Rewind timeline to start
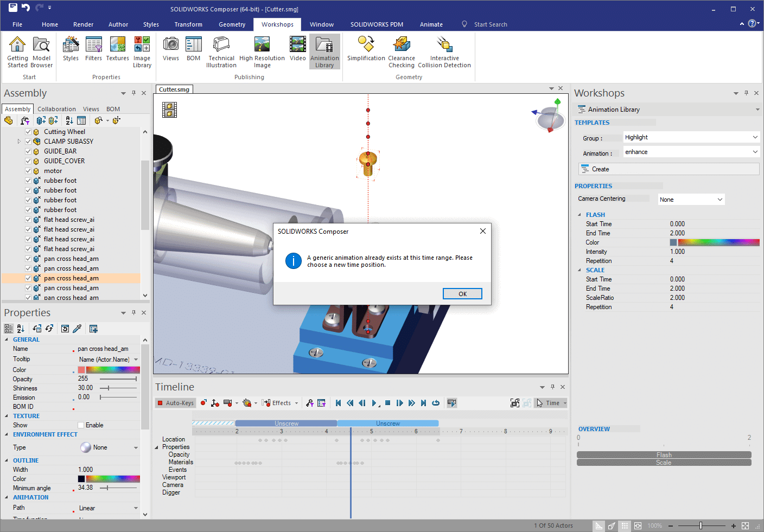This screenshot has height=532, width=764. point(338,403)
